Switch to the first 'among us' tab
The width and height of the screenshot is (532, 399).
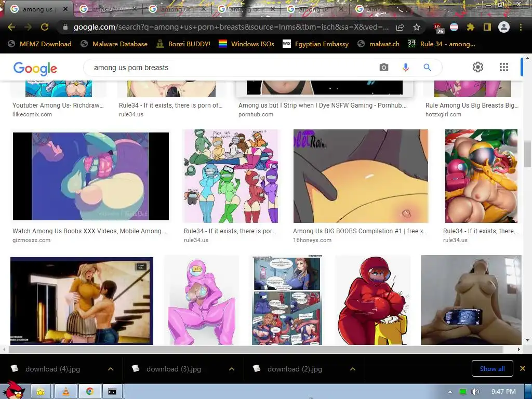37,9
